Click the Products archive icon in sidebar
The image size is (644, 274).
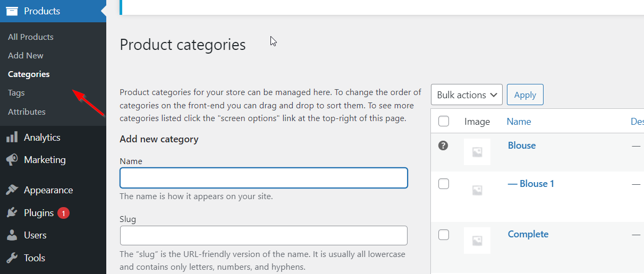click(12, 11)
